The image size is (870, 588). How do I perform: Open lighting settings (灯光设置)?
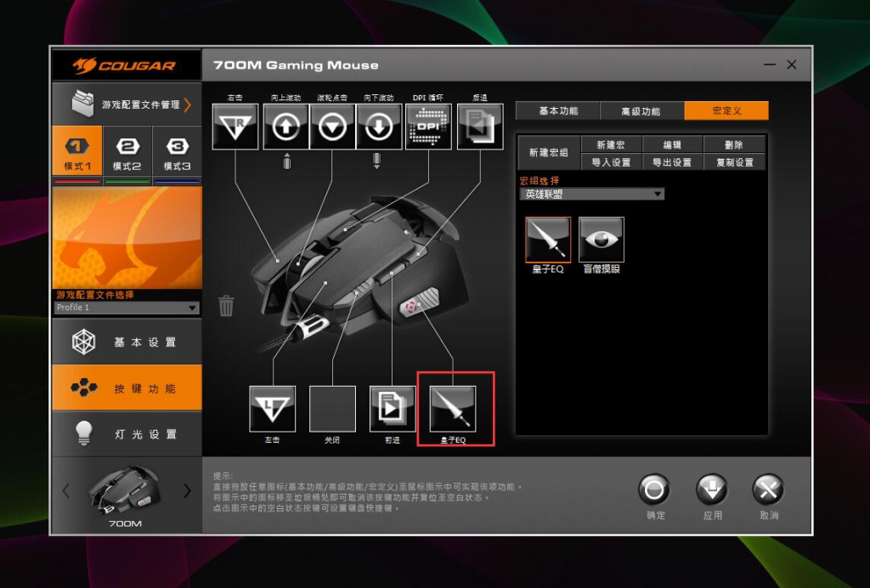pyautogui.click(x=127, y=434)
